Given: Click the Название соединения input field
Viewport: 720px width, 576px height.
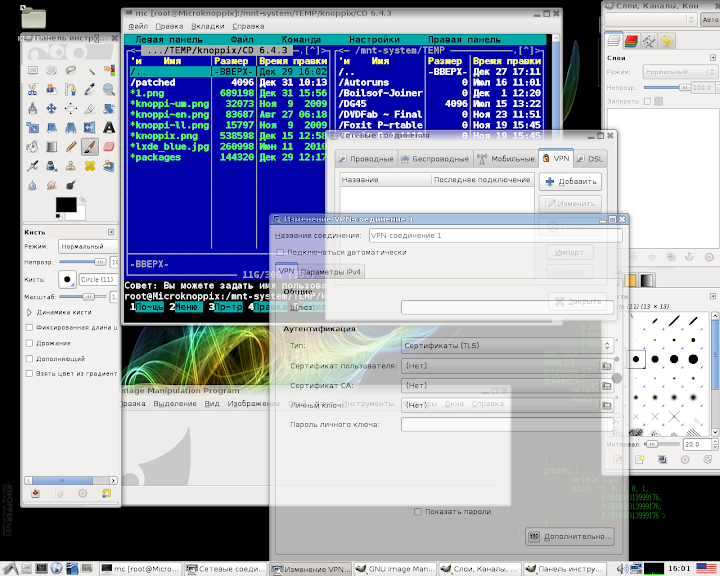Looking at the screenshot, I should [x=495, y=236].
